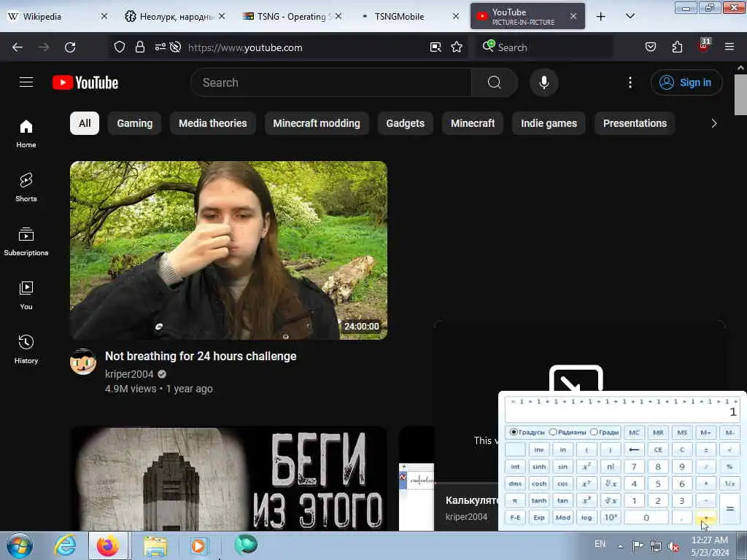This screenshot has height=560, width=747.
Task: Open Windows Explorer folder in taskbar
Action: (x=155, y=545)
